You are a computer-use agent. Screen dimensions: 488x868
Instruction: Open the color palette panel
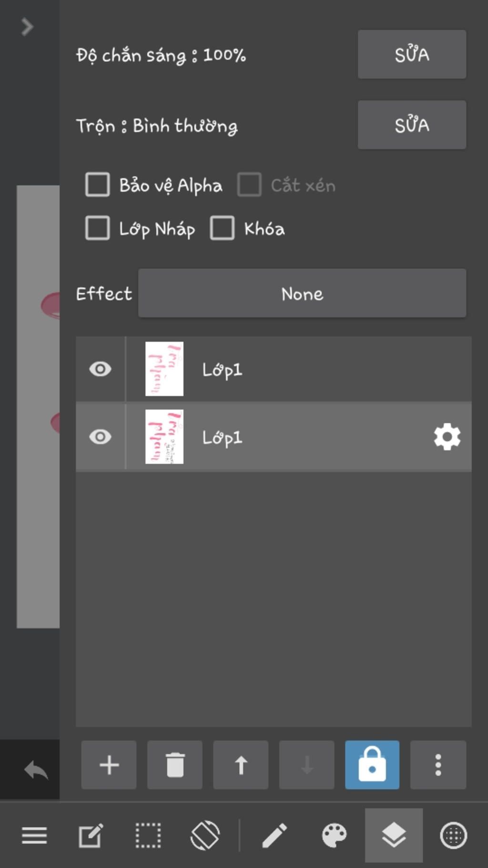pyautogui.click(x=334, y=836)
